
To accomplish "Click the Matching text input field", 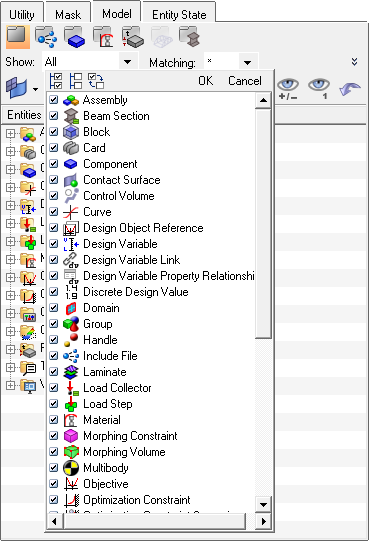I will click(221, 62).
